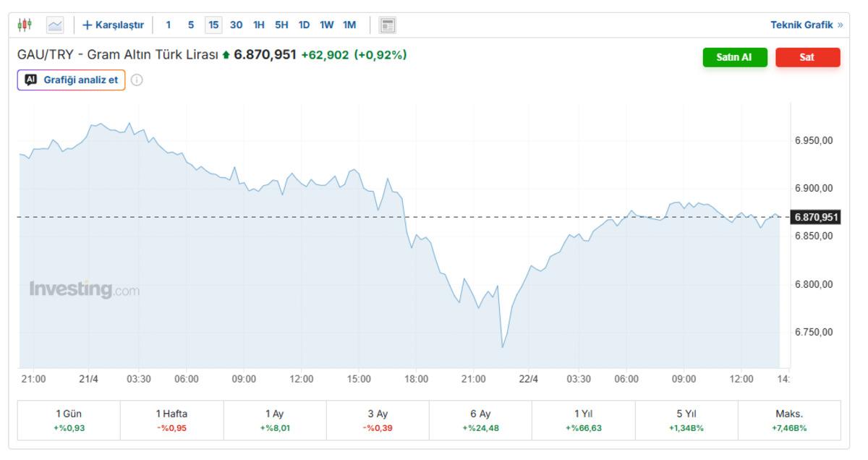The image size is (868, 460).
Task: Click the plus icon next to Karşılaştır
Action: point(88,25)
